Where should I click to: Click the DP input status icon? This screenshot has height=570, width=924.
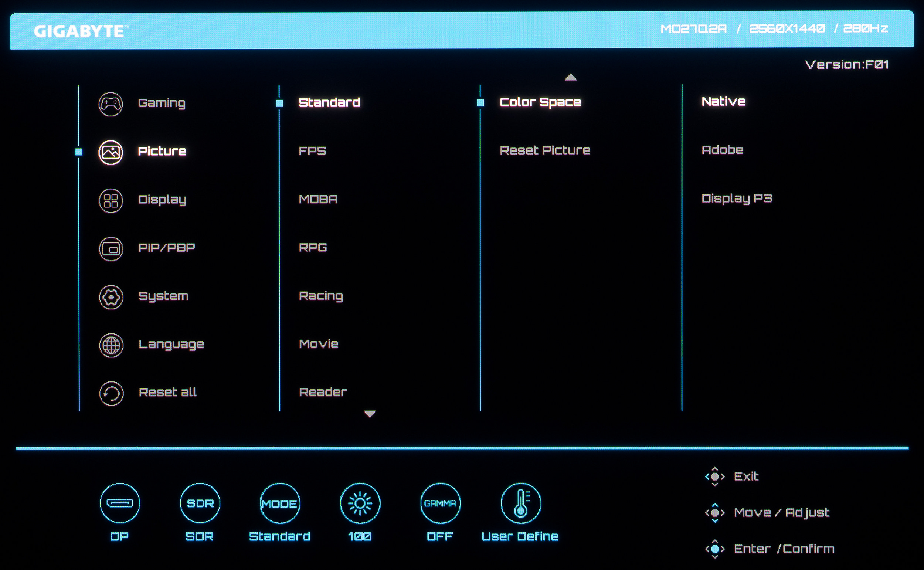click(120, 503)
